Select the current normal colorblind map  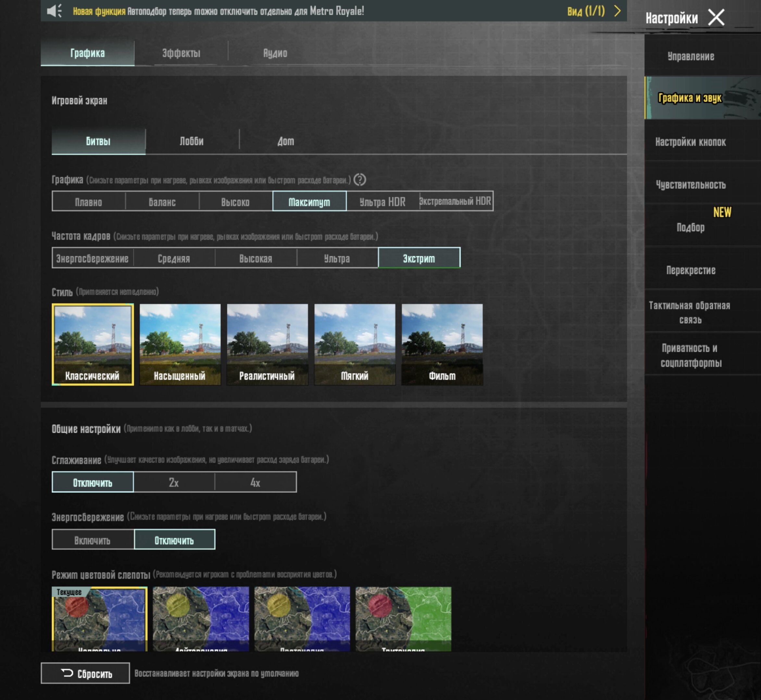100,619
